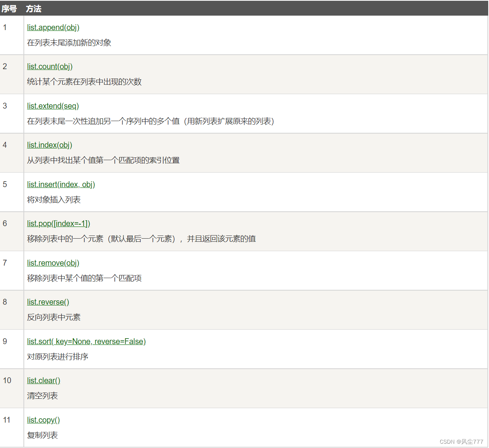Viewport: 489px width, 448px height.
Task: Click description 复制列表
Action: click(x=43, y=435)
